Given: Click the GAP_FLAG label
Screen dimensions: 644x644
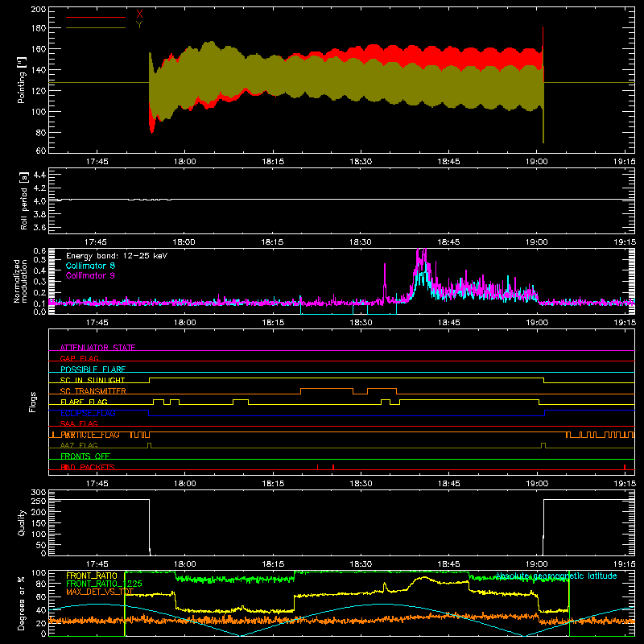Looking at the screenshot, I should [79, 358].
